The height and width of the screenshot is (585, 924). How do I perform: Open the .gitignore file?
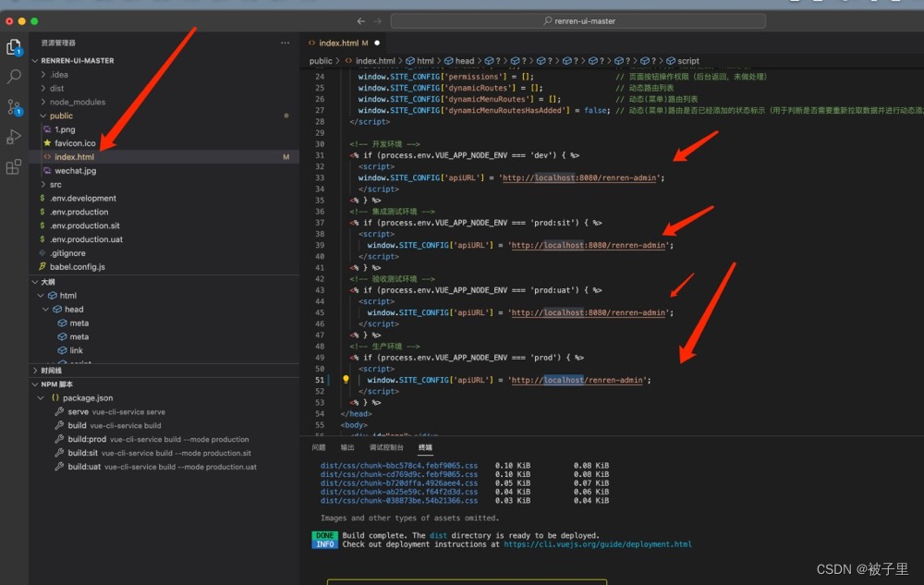click(x=67, y=253)
